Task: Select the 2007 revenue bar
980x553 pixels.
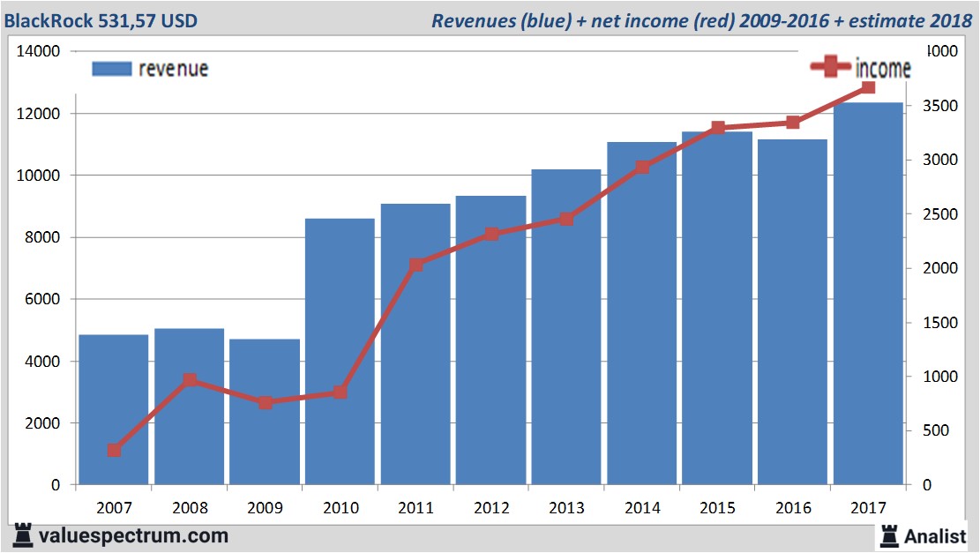Action: tap(114, 409)
